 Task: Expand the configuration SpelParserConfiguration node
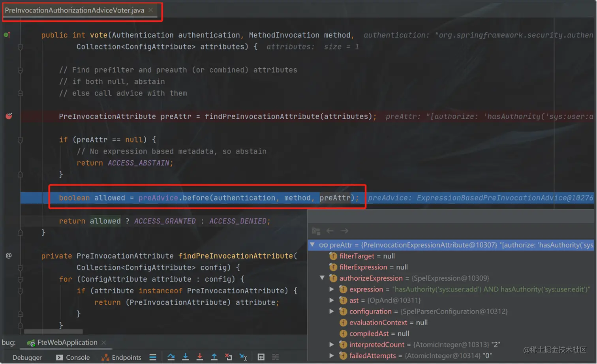click(x=332, y=311)
